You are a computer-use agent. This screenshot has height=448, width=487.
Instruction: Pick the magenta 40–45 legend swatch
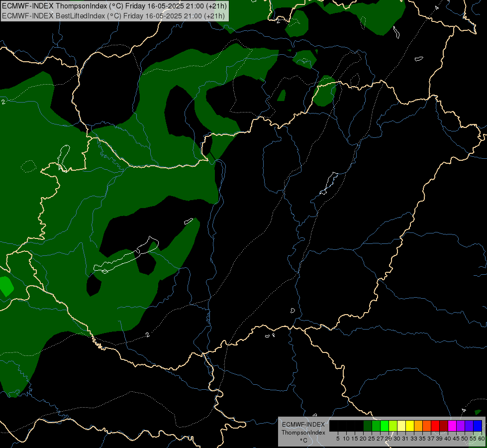452,426
